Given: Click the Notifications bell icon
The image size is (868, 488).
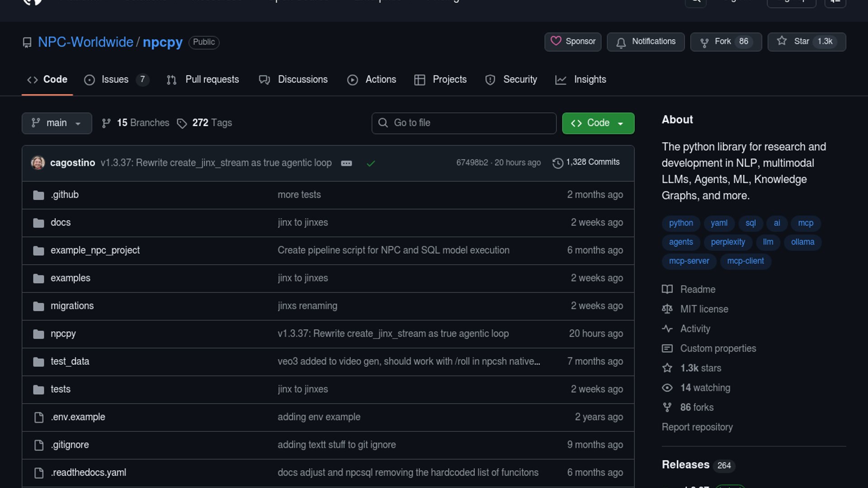Looking at the screenshot, I should click(621, 42).
